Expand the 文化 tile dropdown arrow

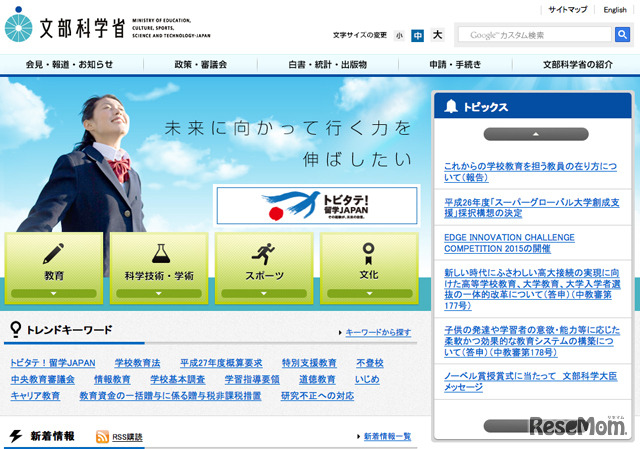tap(369, 293)
